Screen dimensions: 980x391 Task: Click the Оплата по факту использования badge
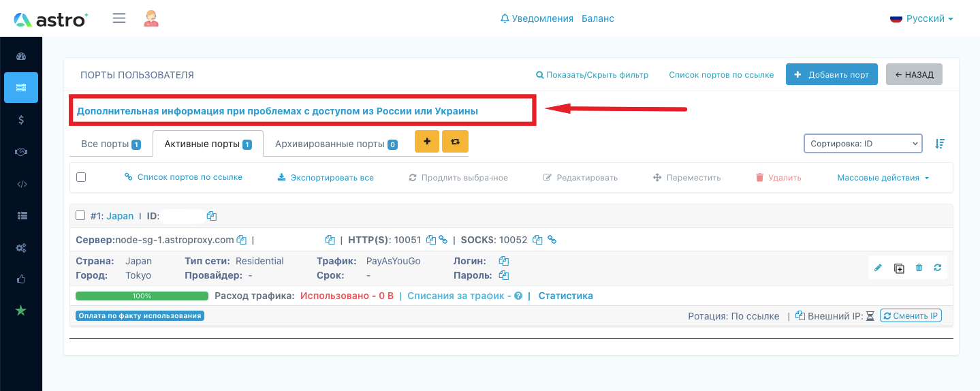pyautogui.click(x=140, y=315)
